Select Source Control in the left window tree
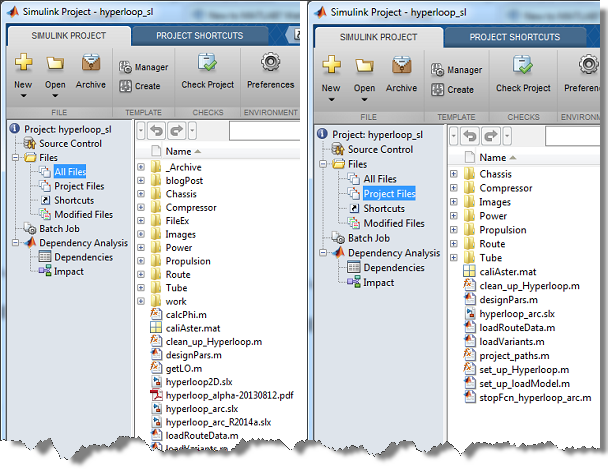 click(72, 143)
